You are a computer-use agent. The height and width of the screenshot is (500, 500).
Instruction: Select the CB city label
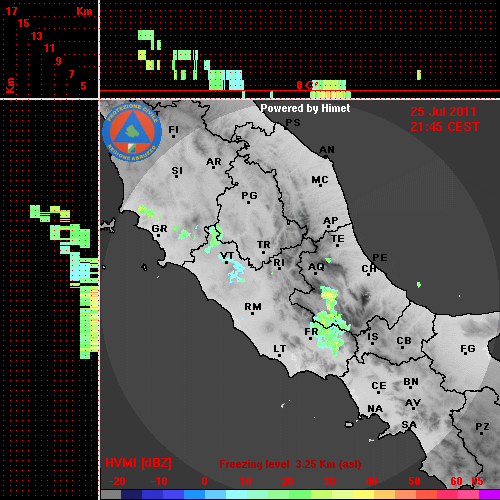(x=404, y=341)
